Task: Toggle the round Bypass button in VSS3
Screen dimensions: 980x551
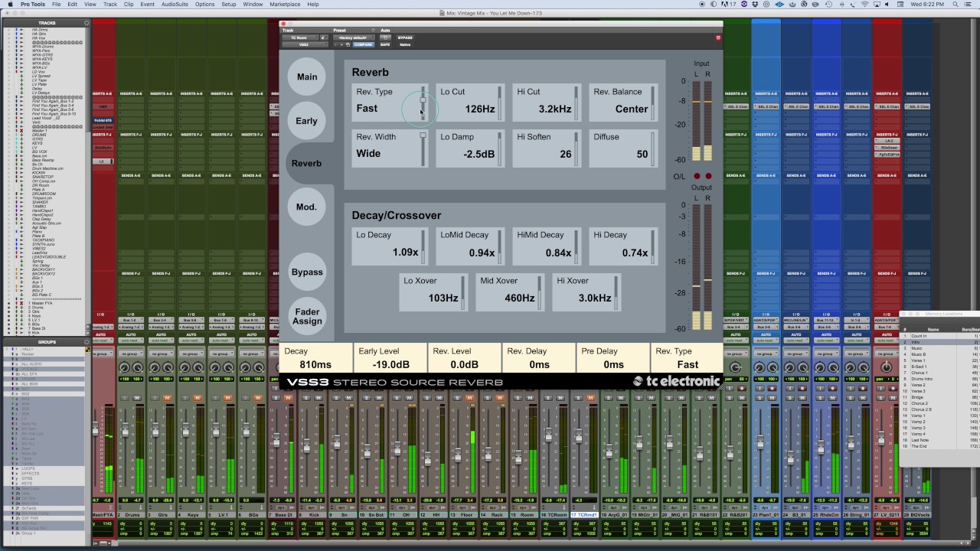Action: 307,272
